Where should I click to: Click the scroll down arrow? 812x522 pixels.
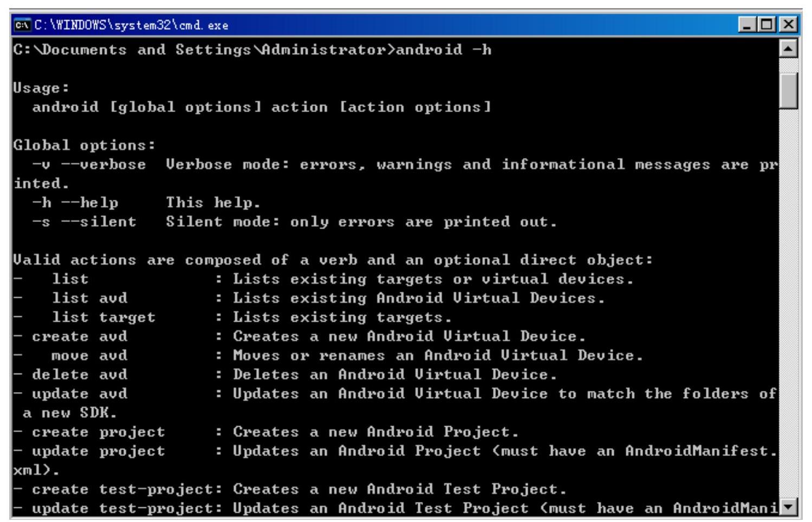tap(788, 507)
